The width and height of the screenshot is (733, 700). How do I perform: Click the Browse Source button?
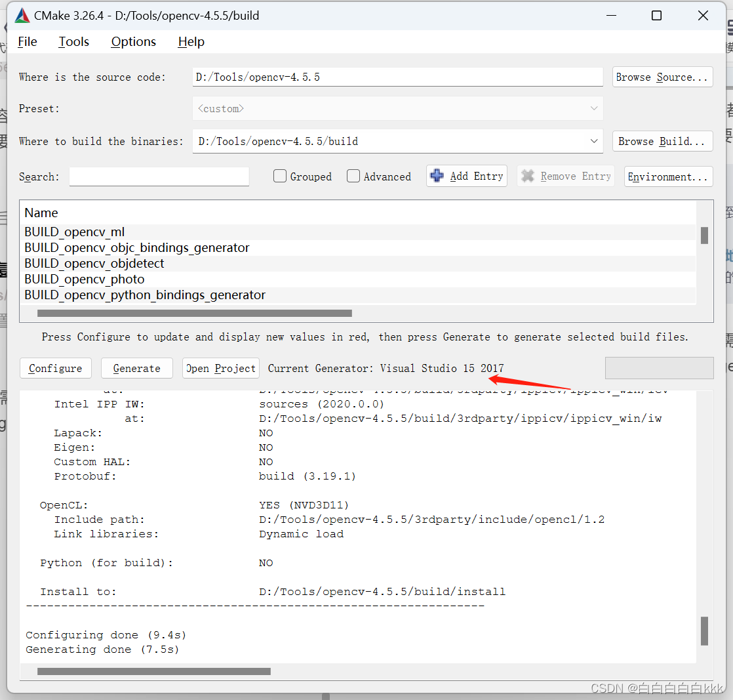pos(662,77)
